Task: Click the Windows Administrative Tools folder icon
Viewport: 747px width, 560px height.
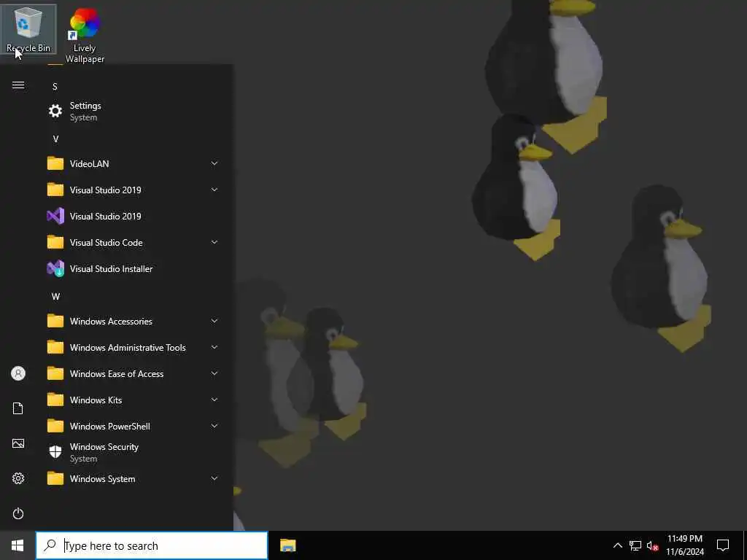Action: pyautogui.click(x=55, y=347)
